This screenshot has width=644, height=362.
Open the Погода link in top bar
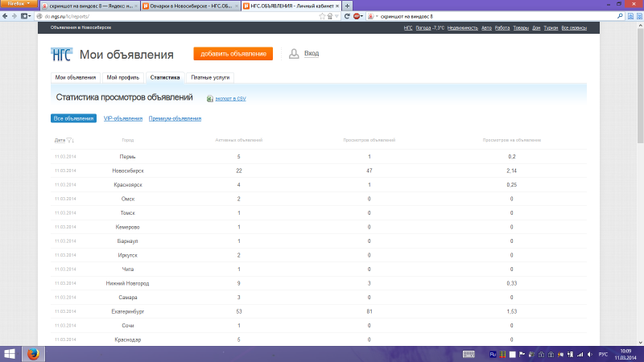tap(423, 28)
